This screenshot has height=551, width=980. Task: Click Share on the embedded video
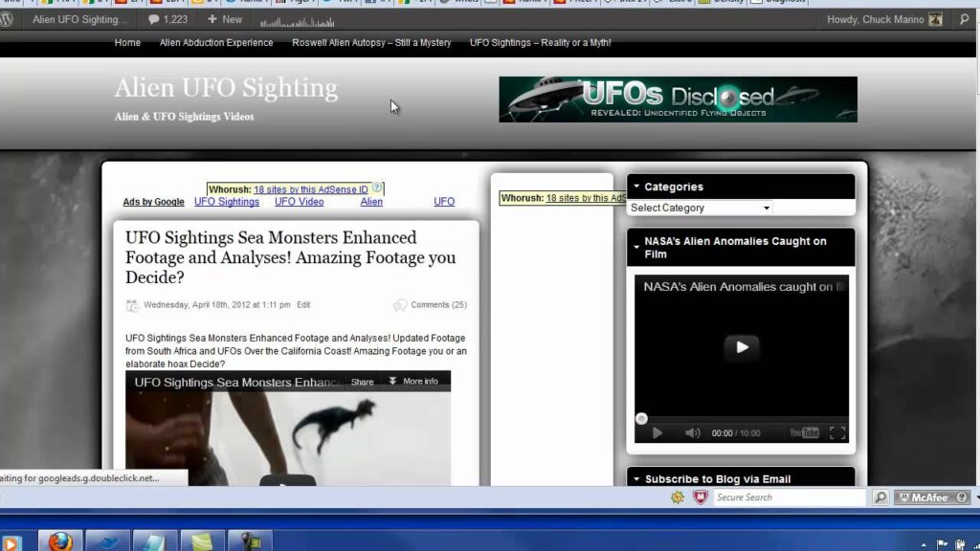click(362, 382)
